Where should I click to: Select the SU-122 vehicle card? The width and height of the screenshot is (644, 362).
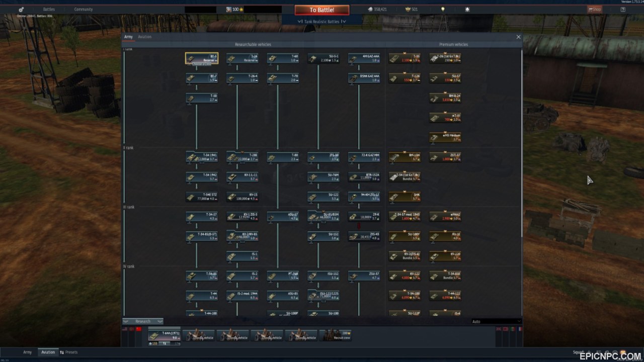point(324,197)
